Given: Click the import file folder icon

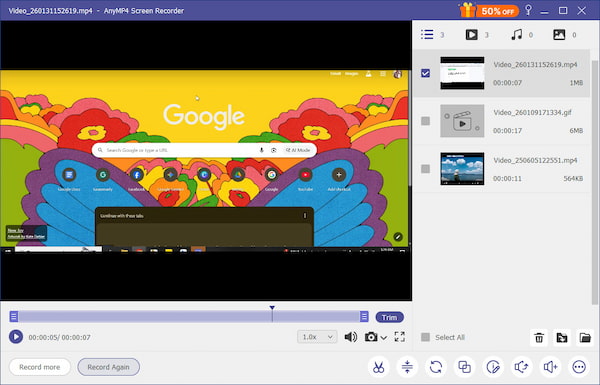Looking at the screenshot, I should pos(561,338).
